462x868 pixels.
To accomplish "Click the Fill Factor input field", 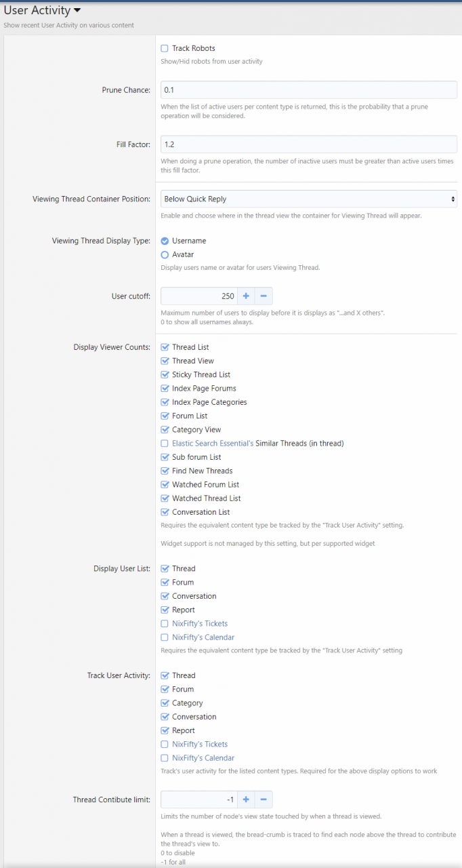I will click(x=309, y=144).
